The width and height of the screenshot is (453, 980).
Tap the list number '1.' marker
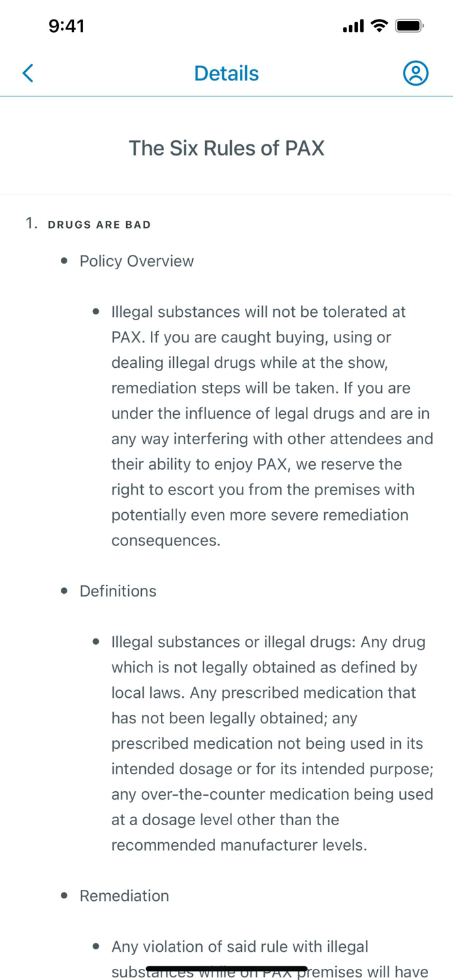click(32, 224)
